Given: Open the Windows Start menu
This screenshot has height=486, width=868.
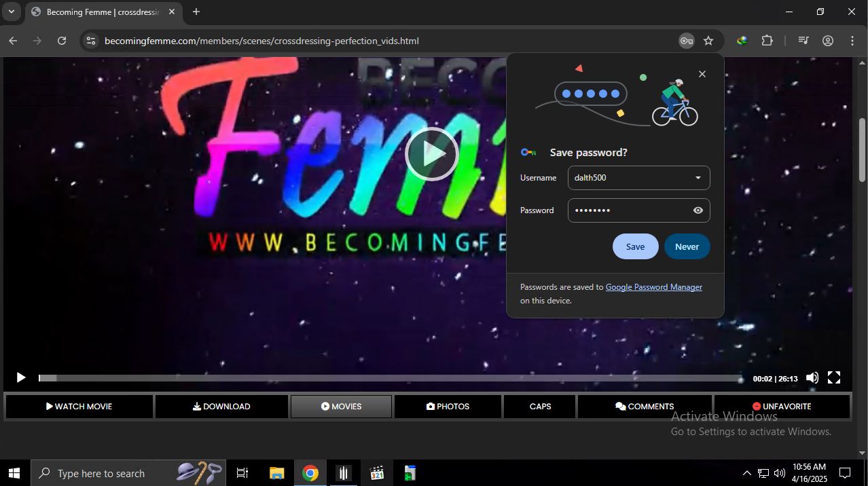Looking at the screenshot, I should click(x=14, y=473).
